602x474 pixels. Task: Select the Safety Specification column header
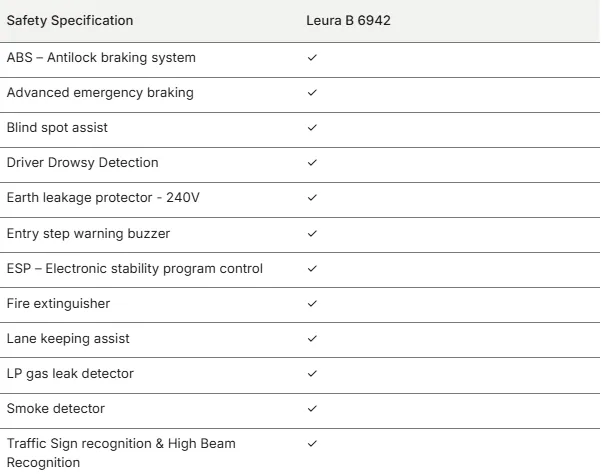point(70,20)
